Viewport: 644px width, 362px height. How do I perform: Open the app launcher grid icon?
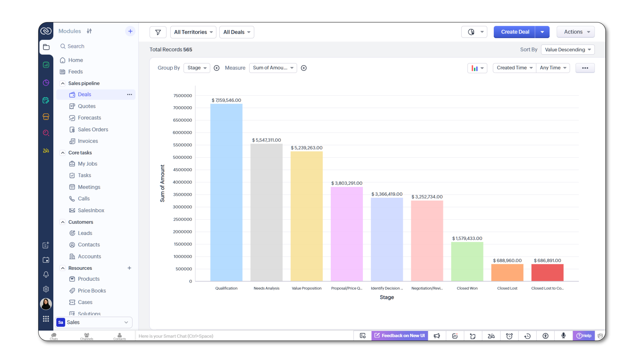[x=46, y=319]
